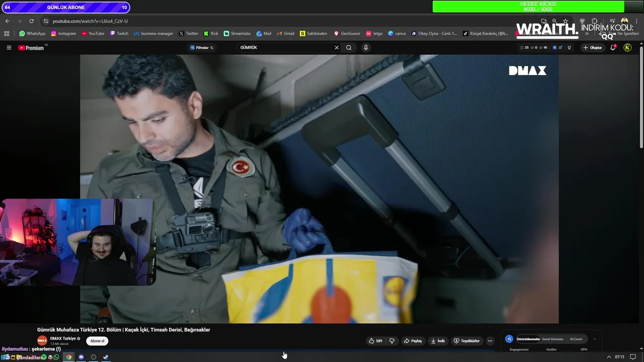This screenshot has height=362, width=644.
Task: Collapse the vidIQ panel chevron
Action: pos(594,339)
